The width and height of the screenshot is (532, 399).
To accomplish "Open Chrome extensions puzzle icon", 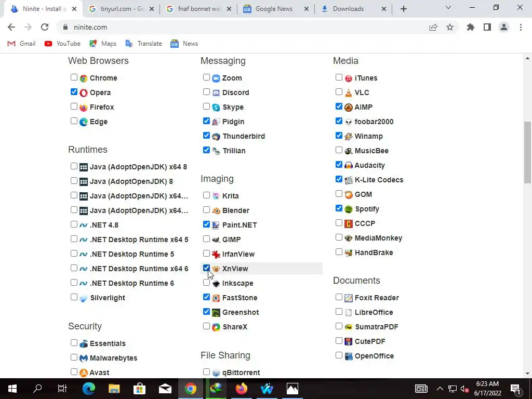I will point(470,27).
